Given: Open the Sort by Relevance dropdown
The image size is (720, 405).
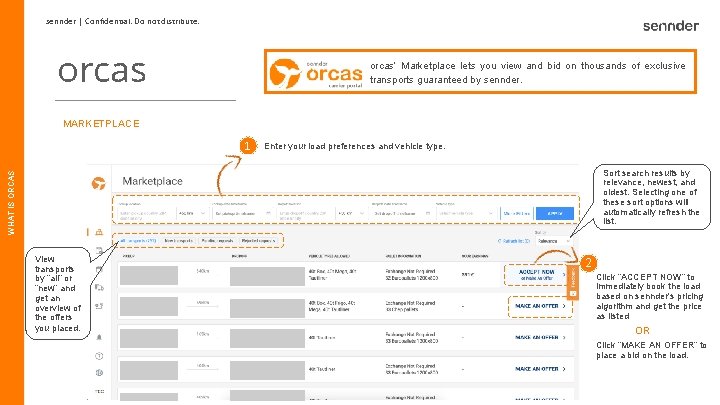Looking at the screenshot, I should tap(553, 241).
